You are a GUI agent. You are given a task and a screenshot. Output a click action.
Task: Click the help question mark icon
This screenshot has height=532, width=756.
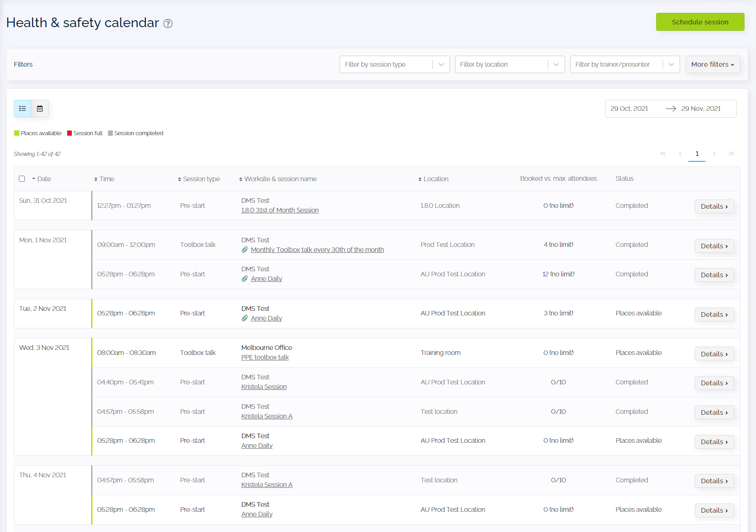tap(168, 23)
